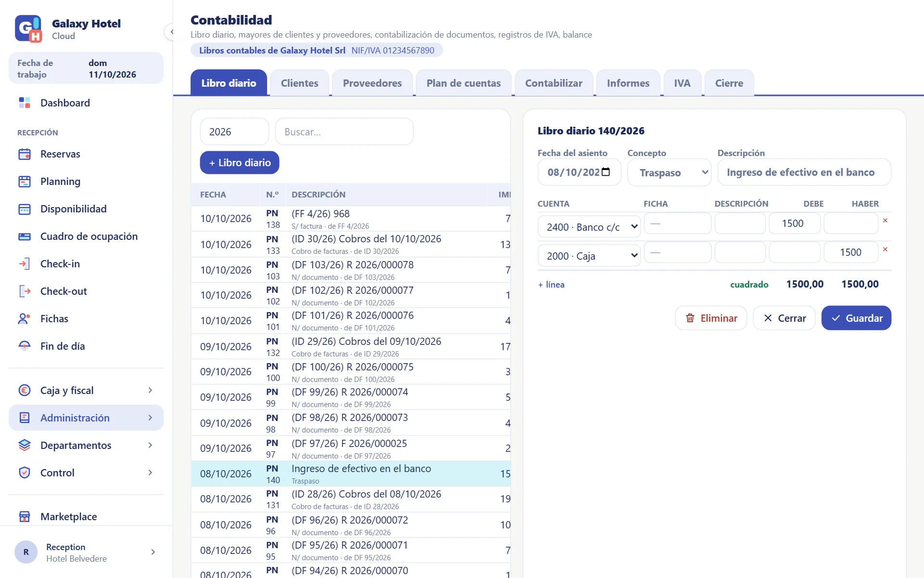
Task: Click the Descripción field of the entry
Action: 804,172
